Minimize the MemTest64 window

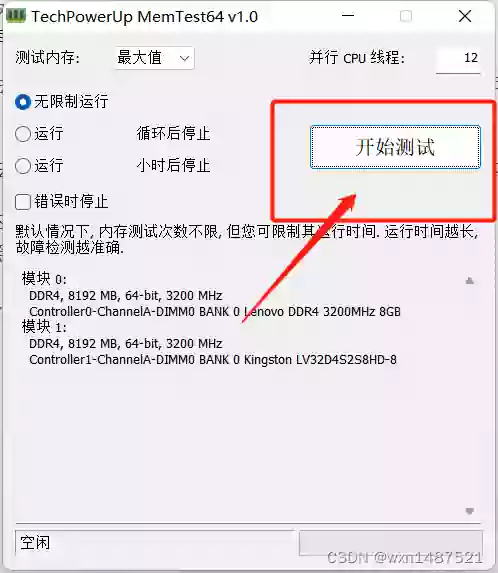pos(348,16)
